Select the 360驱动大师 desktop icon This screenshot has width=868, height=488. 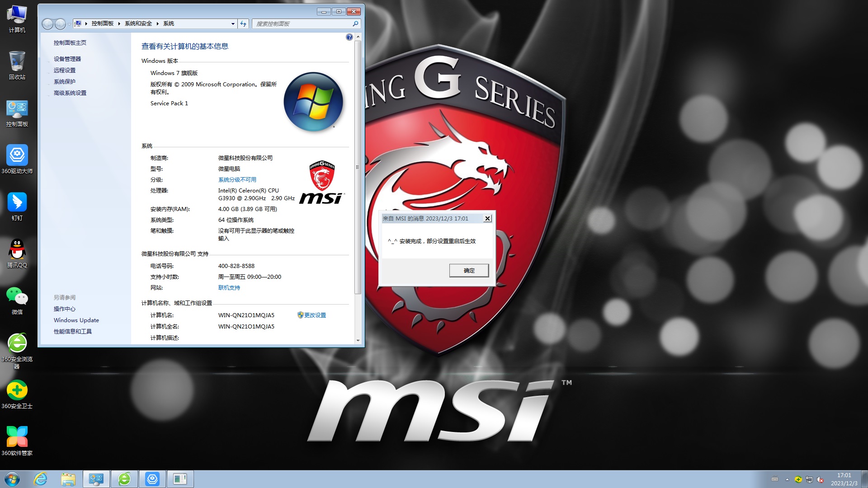coord(17,160)
